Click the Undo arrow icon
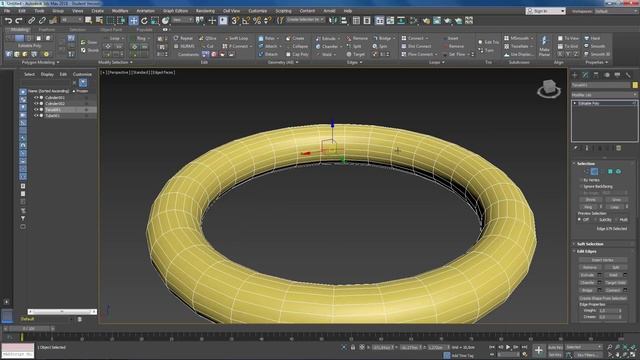The width and height of the screenshot is (640, 360). click(8, 20)
